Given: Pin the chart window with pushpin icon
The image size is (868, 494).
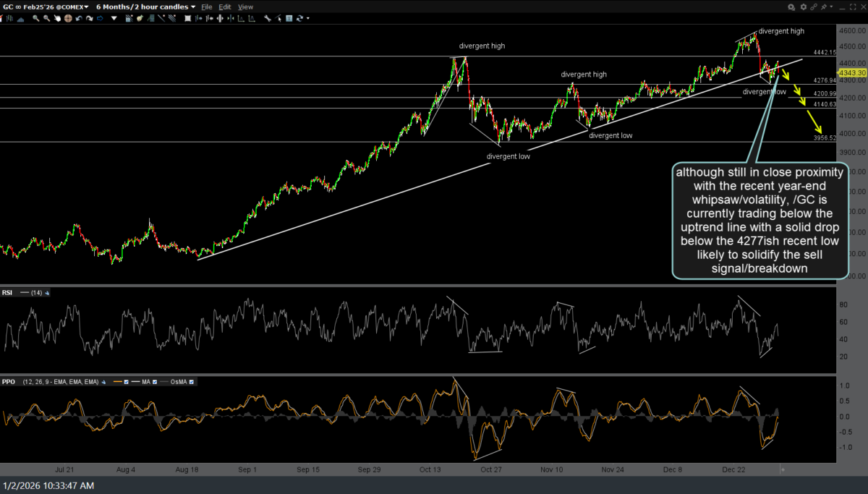Looking at the screenshot, I should [822, 7].
